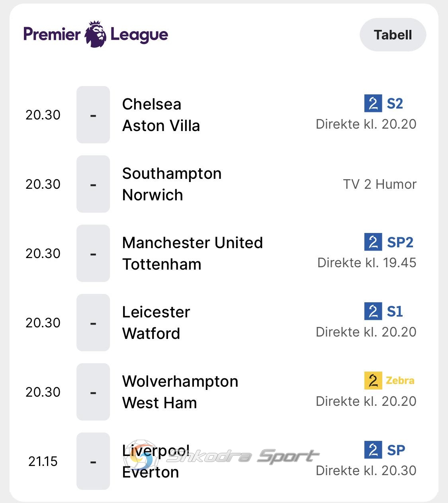Tap the TV 2 S2 channel icon
Image resolution: width=448 pixels, height=503 pixels.
pyautogui.click(x=373, y=104)
